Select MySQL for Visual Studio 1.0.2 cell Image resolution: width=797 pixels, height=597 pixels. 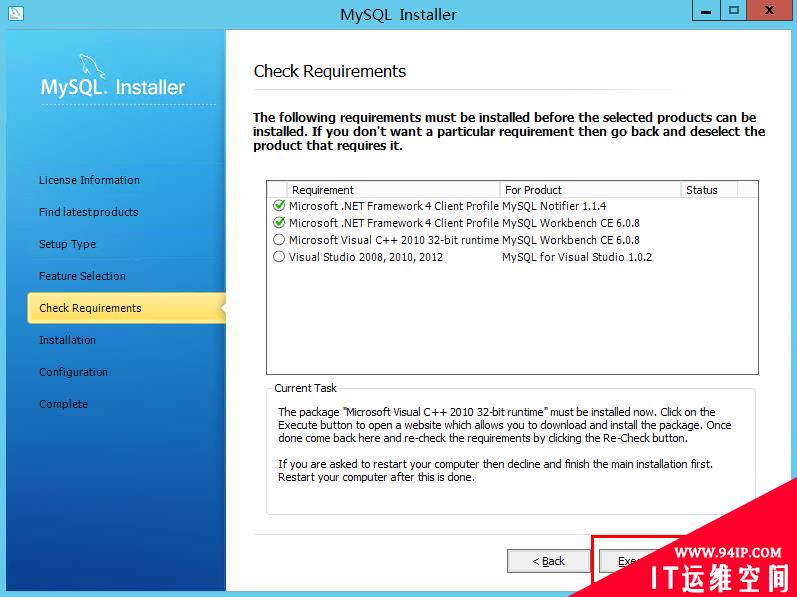pyautogui.click(x=577, y=257)
